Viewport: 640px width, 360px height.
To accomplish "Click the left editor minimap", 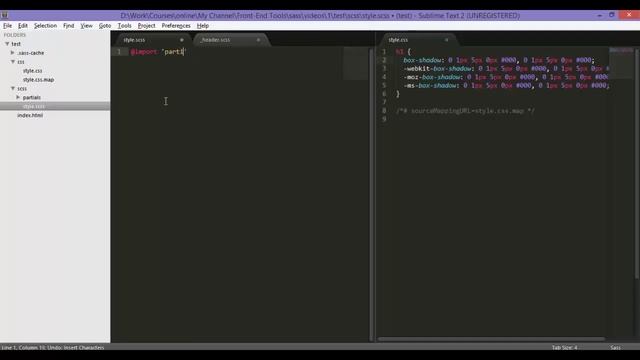I will coord(355,63).
